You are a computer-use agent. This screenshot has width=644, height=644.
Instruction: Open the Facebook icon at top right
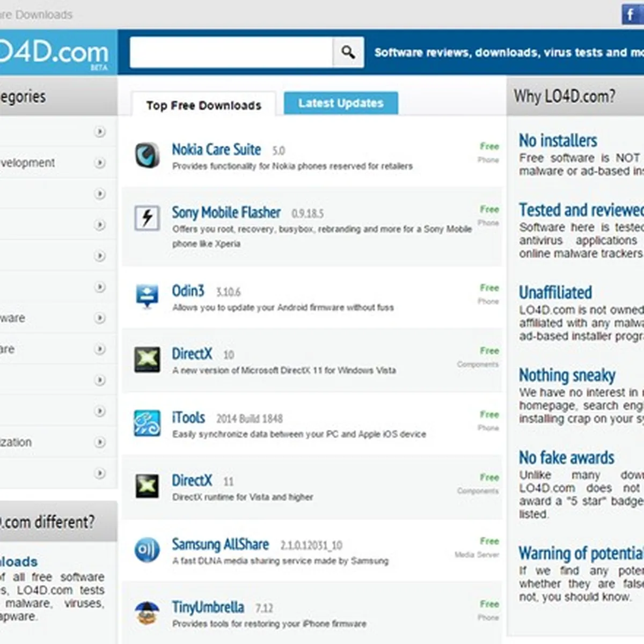[632, 14]
